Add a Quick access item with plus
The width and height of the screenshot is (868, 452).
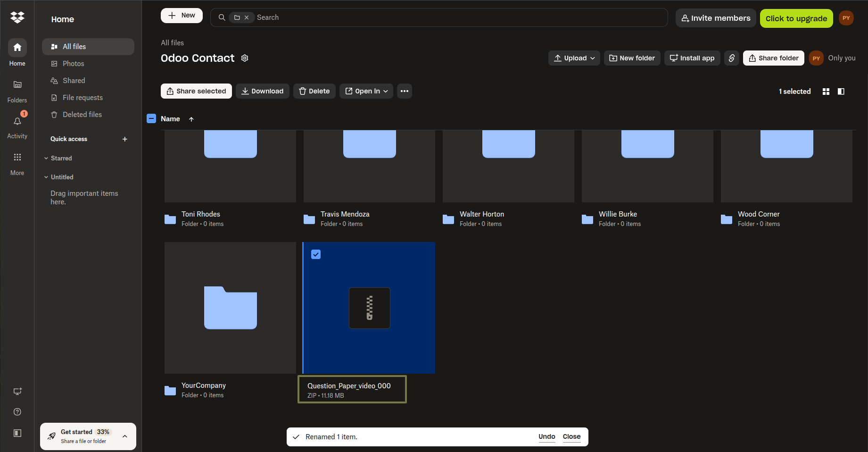tap(125, 139)
